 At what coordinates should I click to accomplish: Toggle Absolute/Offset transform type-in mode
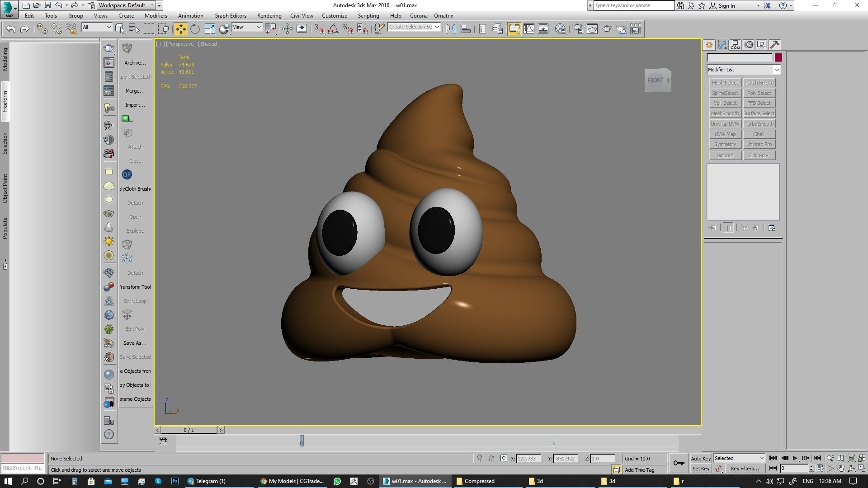pos(504,458)
